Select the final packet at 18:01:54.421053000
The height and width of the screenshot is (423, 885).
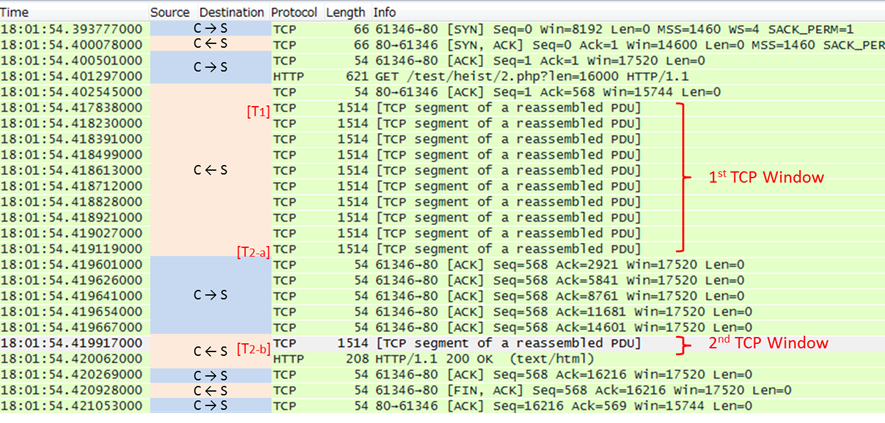coord(500,406)
